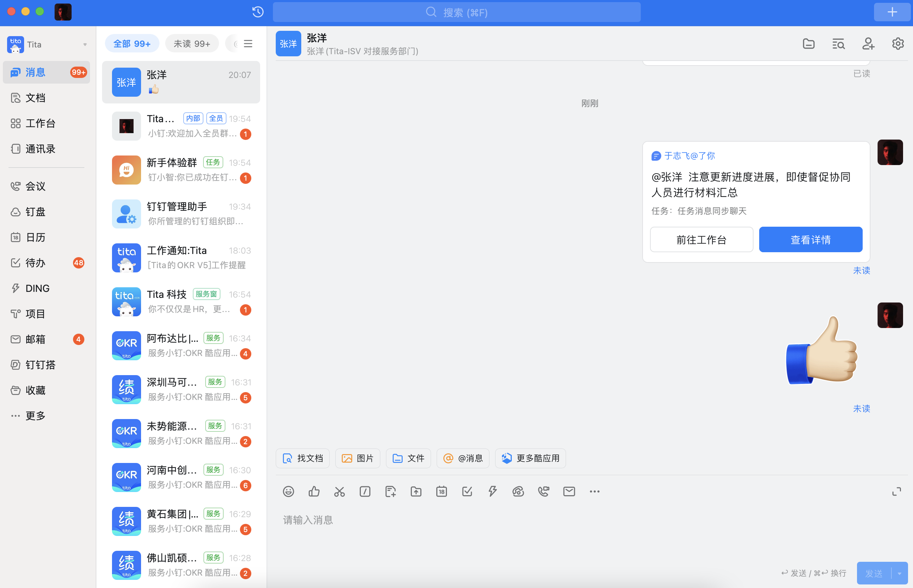This screenshot has width=913, height=588.
Task: Click the plus button in title bar
Action: coord(892,12)
